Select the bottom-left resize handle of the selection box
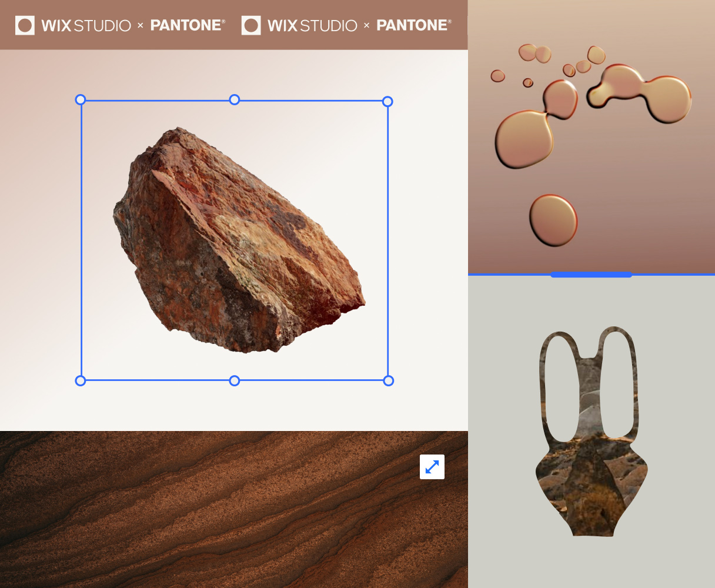The image size is (715, 588). pyautogui.click(x=81, y=380)
